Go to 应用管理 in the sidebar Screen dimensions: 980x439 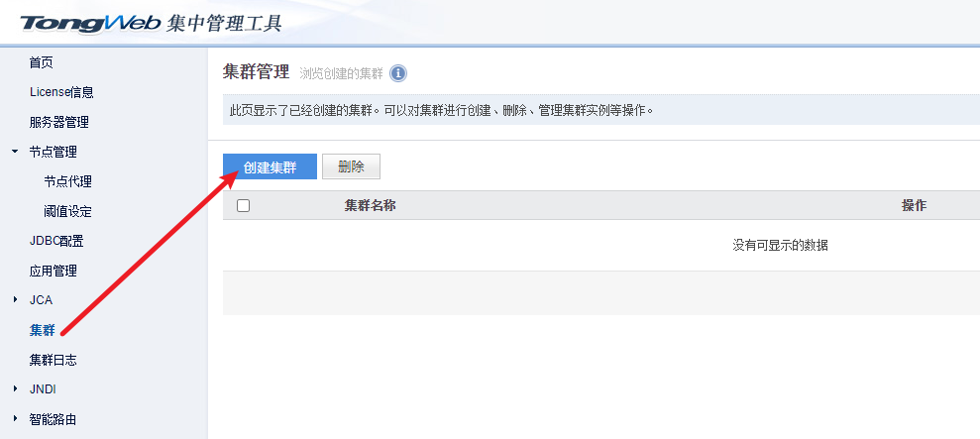tap(54, 271)
